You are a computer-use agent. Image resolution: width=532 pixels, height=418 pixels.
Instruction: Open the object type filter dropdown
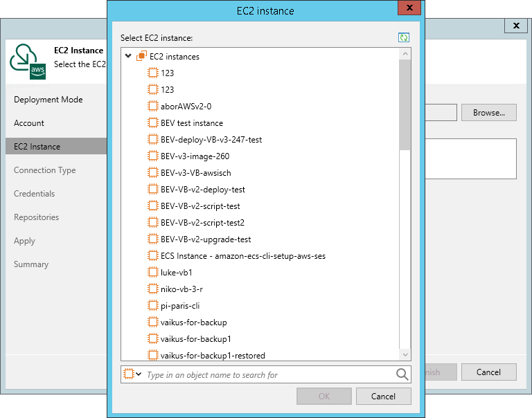(x=132, y=374)
